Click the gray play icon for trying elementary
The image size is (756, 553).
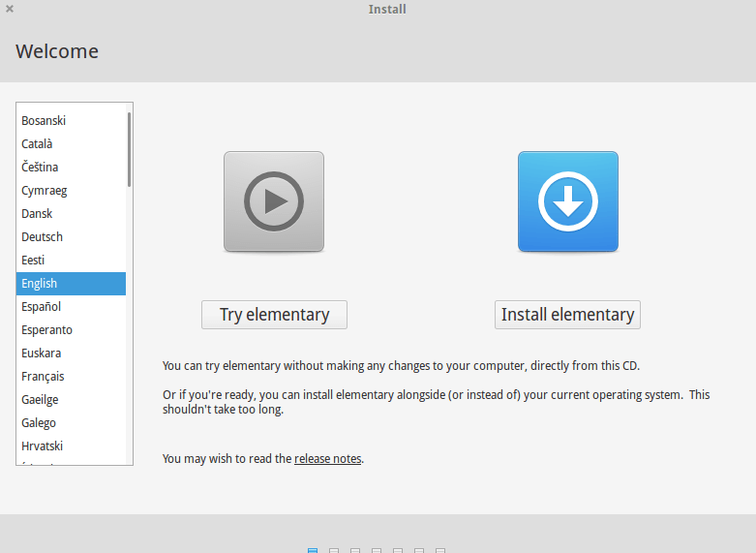[274, 201]
